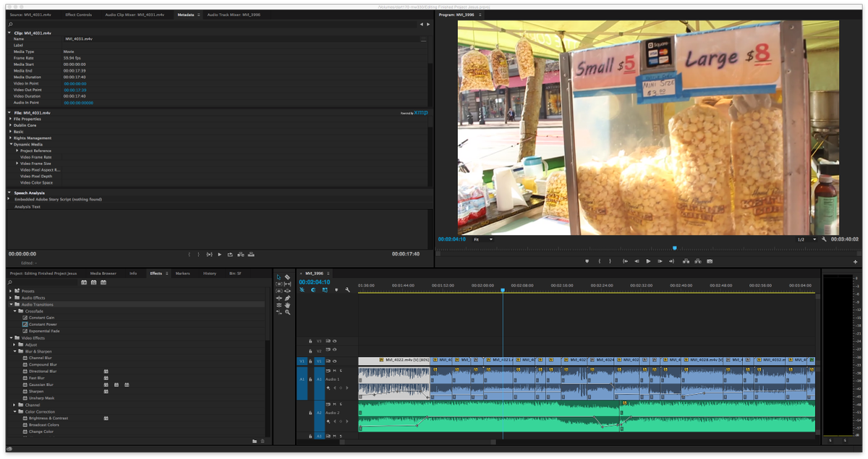Screen dimensions: 868x459
Task: Lock the V2 video track
Action: [x=311, y=350]
